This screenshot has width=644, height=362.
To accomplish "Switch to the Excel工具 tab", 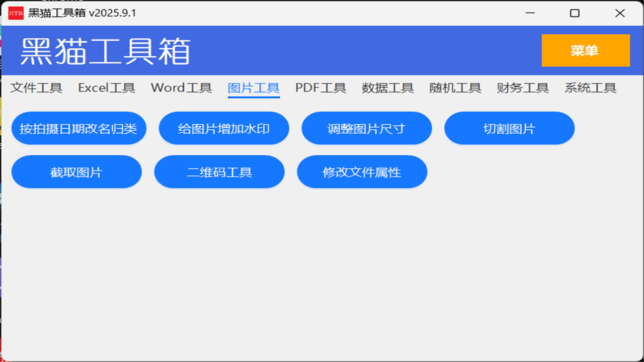I will coord(106,88).
